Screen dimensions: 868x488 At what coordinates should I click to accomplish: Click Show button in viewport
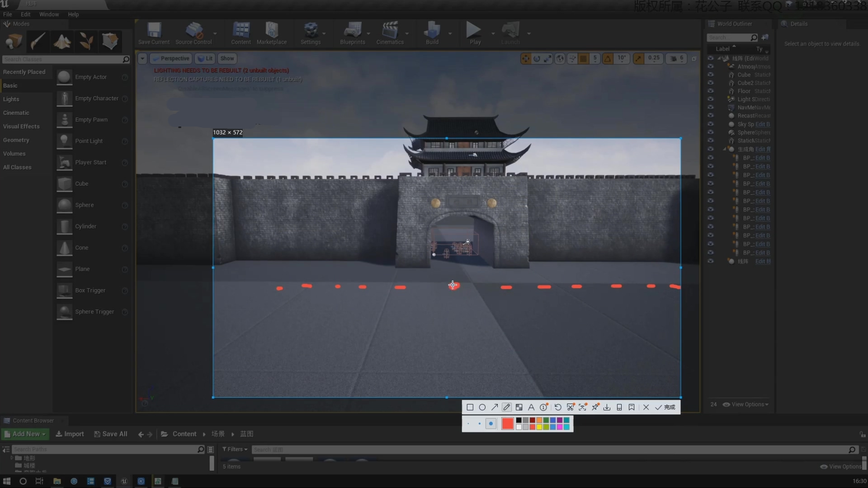point(227,59)
